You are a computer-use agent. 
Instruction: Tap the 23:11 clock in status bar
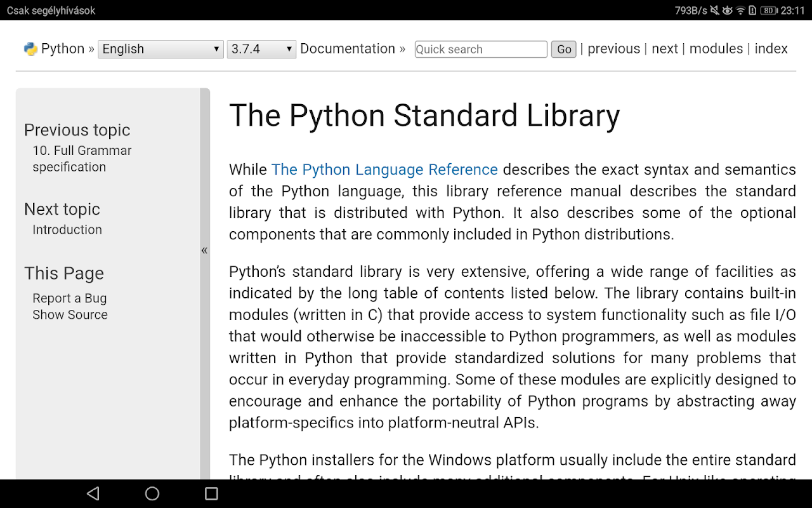click(x=793, y=10)
